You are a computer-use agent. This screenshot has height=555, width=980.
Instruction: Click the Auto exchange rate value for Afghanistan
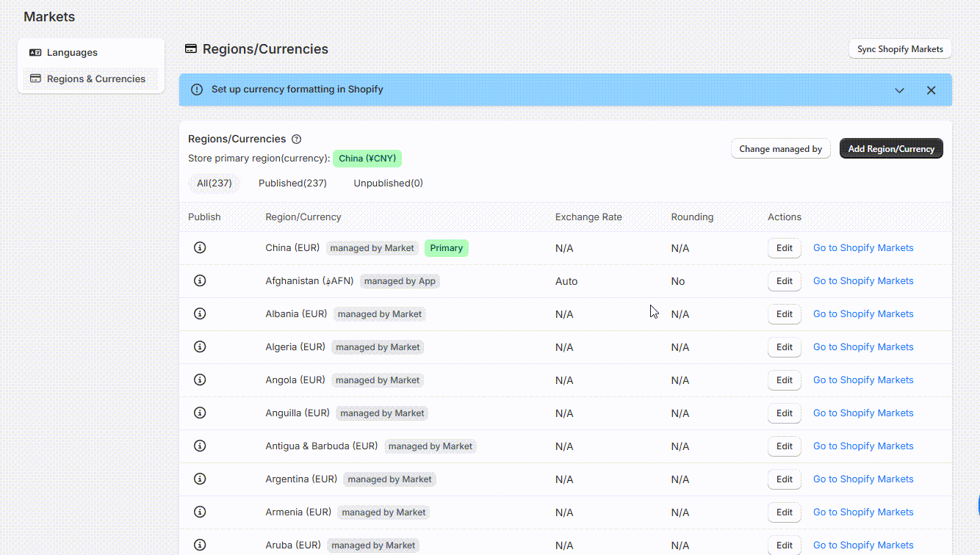(566, 281)
